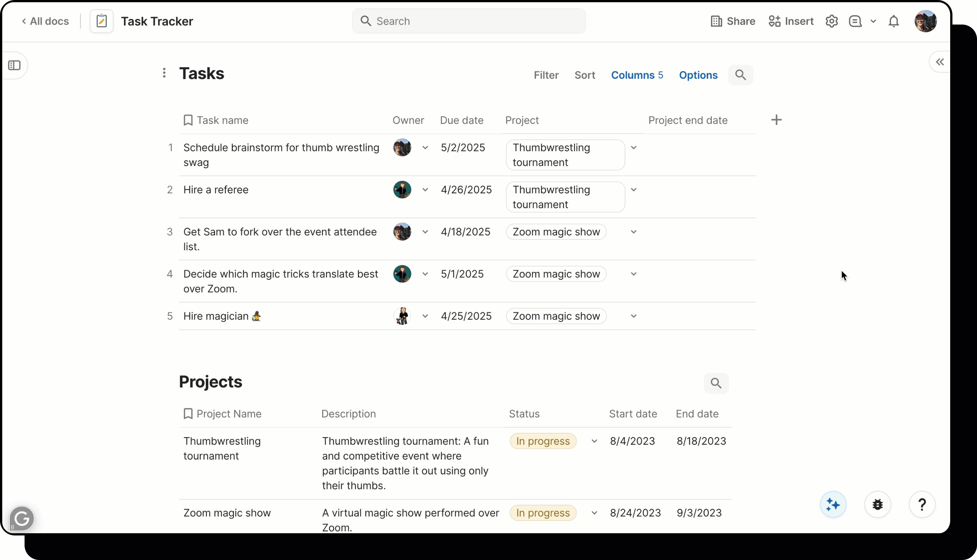Select start date 8/24/2023
The height and width of the screenshot is (560, 977).
tap(635, 513)
